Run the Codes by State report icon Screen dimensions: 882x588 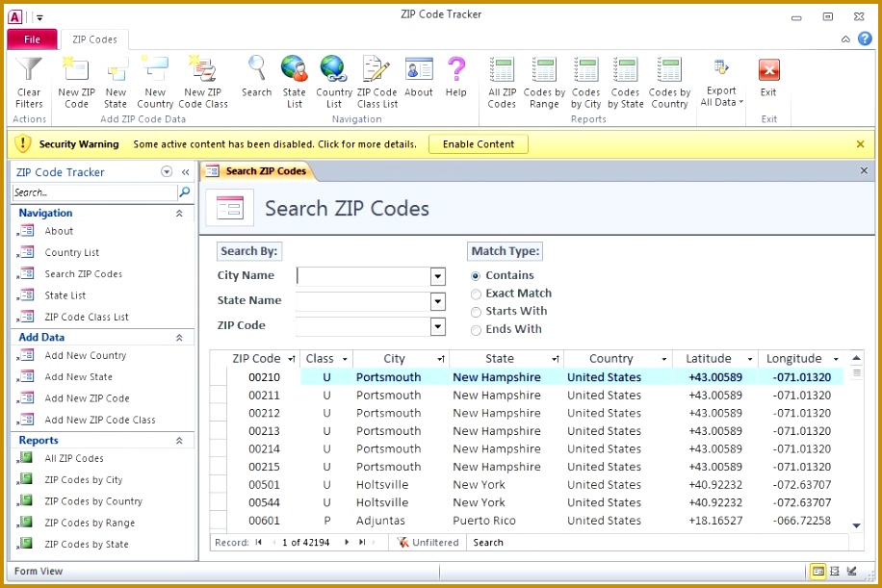click(626, 69)
